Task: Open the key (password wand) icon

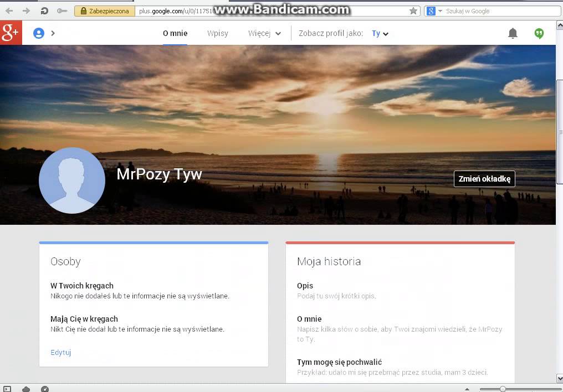Action: click(x=62, y=11)
